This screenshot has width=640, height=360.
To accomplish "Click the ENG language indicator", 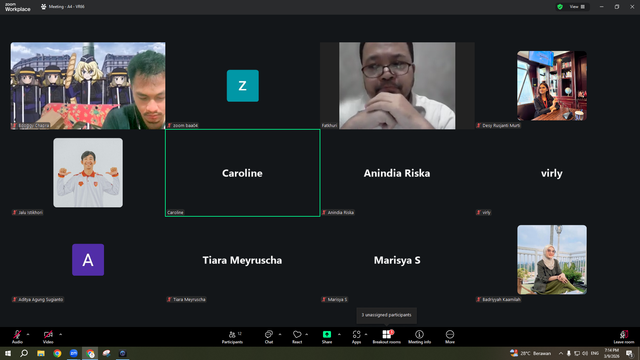I will coord(595,353).
